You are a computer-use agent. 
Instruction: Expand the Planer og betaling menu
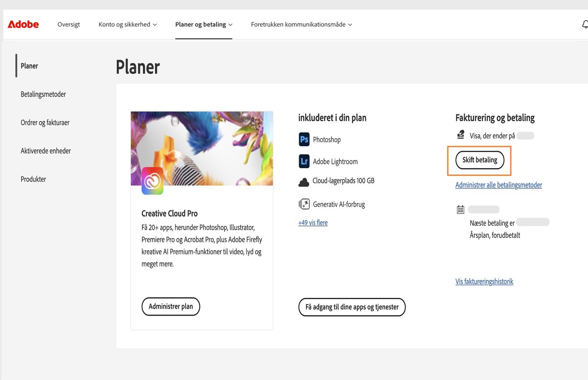point(204,24)
